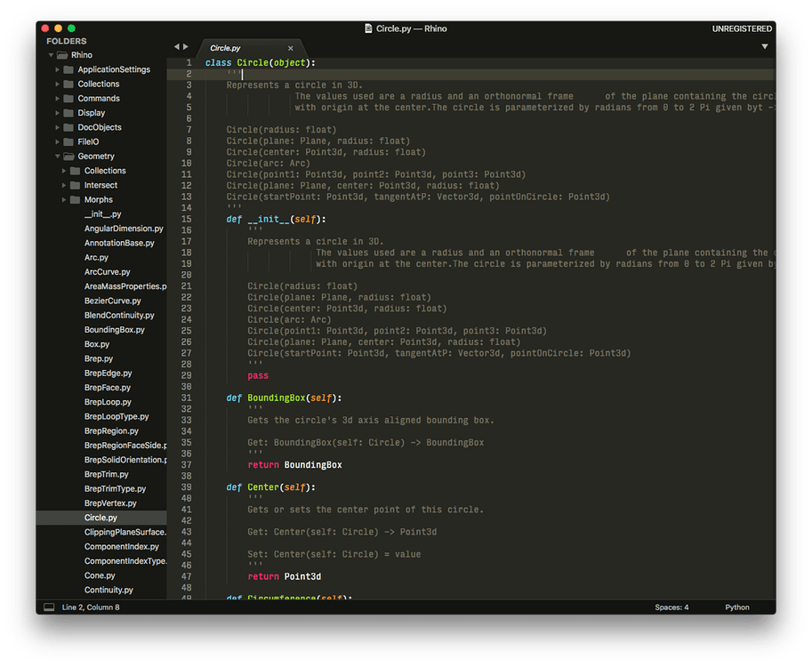Expand the Intersect folder

click(x=63, y=184)
